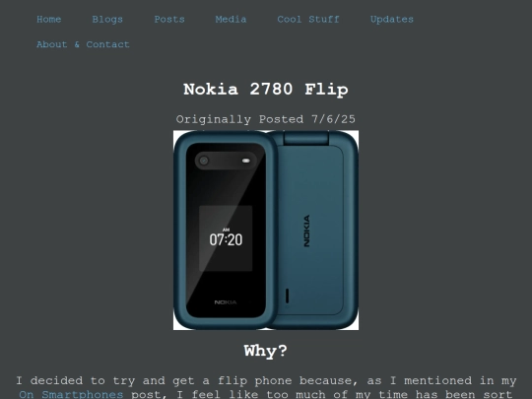Screen dimensions: 532x399
Task: Click the vertical NOKIA logo on phone back
Action: [306, 231]
